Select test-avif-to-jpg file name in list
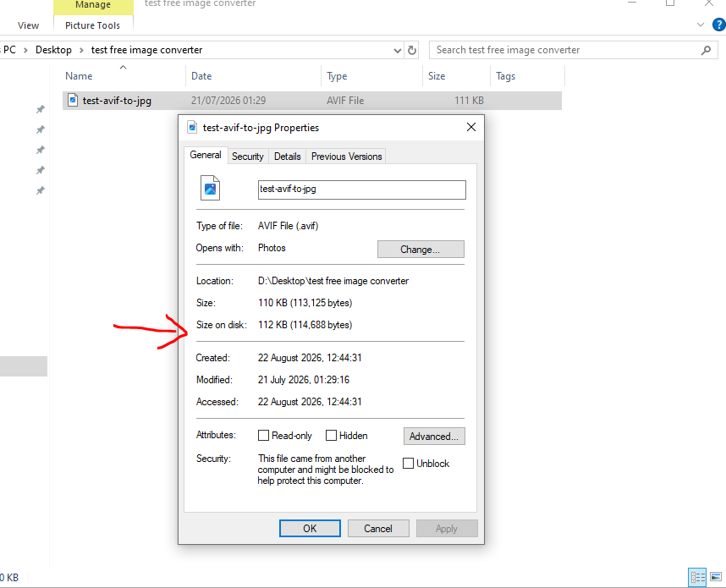 [117, 101]
